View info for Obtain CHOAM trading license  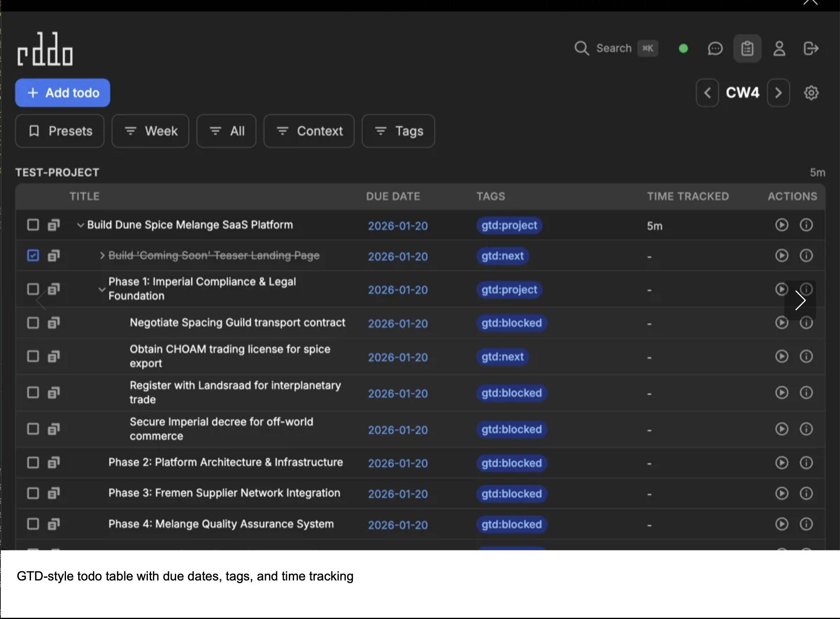pyautogui.click(x=806, y=356)
